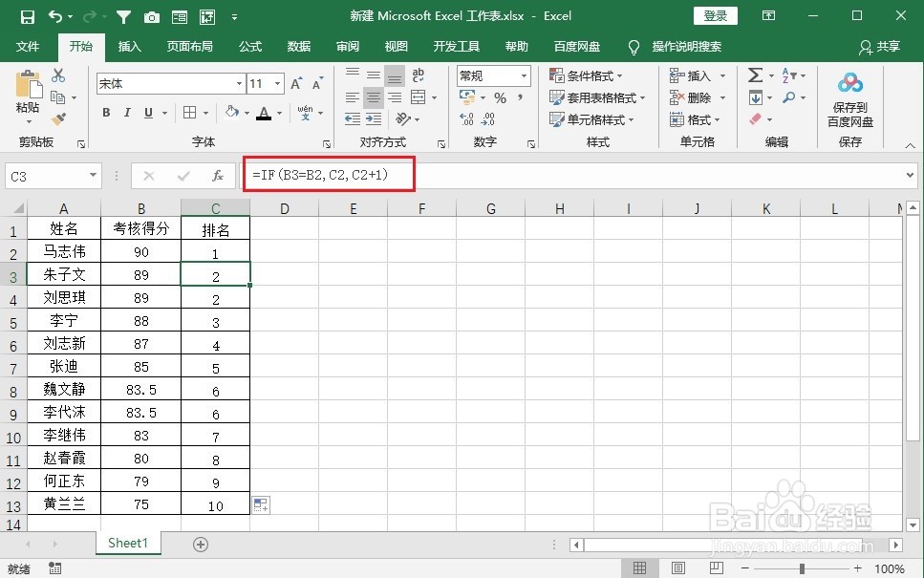Switch to the 公式 Formulas tab

[x=250, y=47]
